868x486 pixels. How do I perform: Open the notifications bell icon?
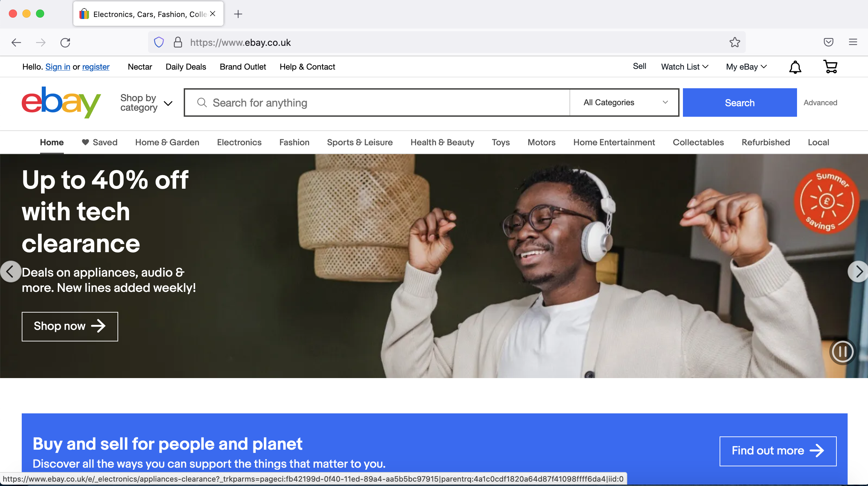795,67
